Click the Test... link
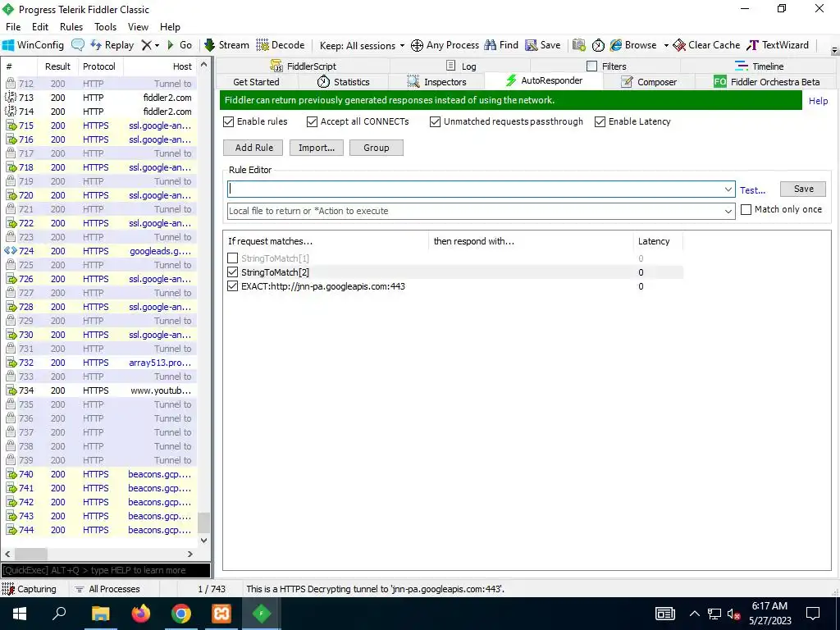Image resolution: width=840 pixels, height=630 pixels. click(x=752, y=190)
